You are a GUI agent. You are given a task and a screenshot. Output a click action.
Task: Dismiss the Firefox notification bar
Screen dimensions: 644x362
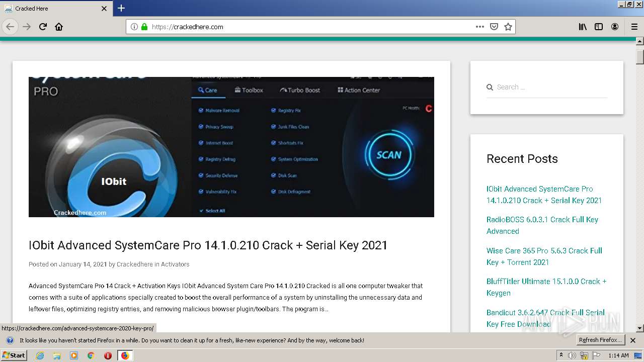(633, 340)
